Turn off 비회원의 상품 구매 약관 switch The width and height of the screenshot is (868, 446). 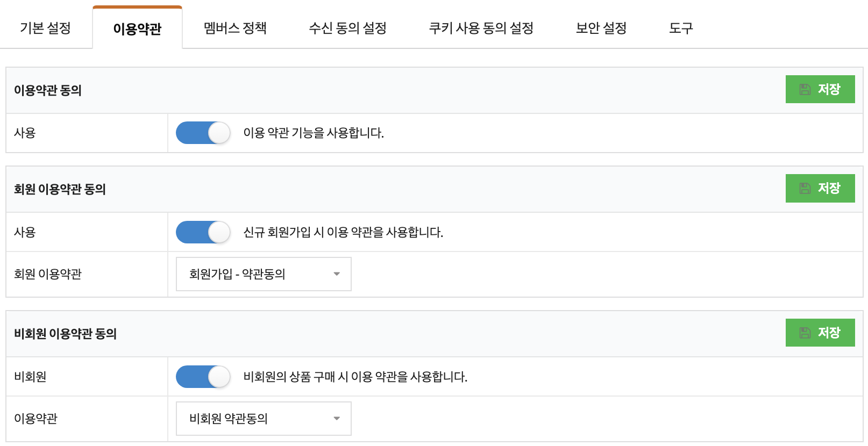[x=203, y=377]
